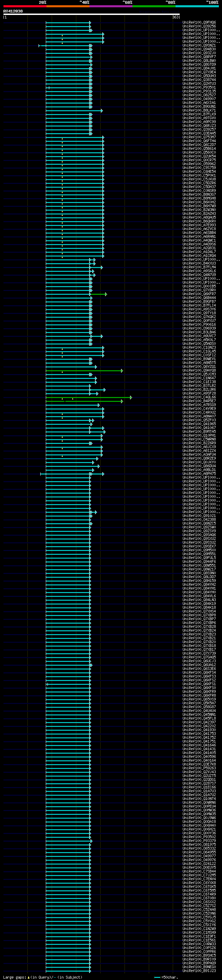Open hit UniRef100_Q6KFR7

pyautogui.click(x=199, y=294)
